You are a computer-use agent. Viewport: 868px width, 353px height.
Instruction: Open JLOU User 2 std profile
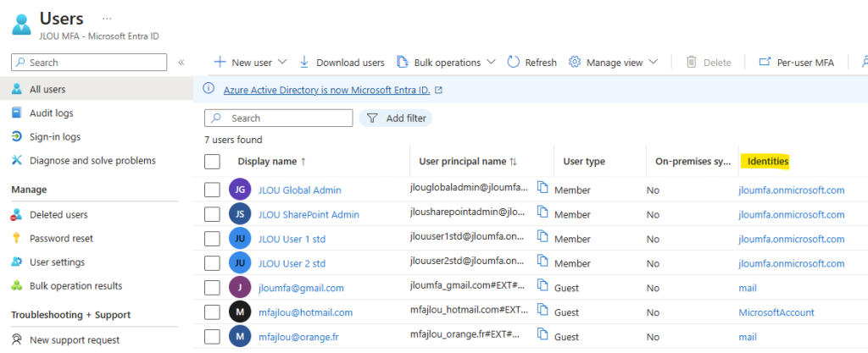click(x=292, y=263)
